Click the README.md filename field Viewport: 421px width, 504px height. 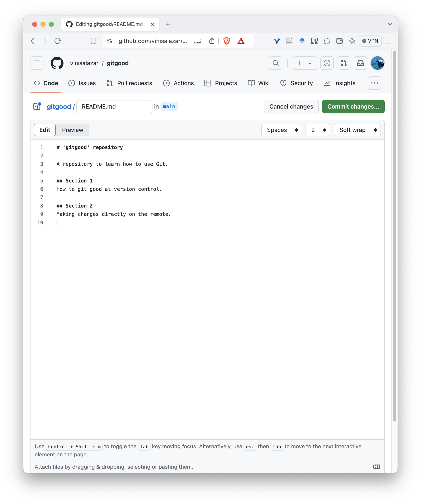(x=114, y=106)
